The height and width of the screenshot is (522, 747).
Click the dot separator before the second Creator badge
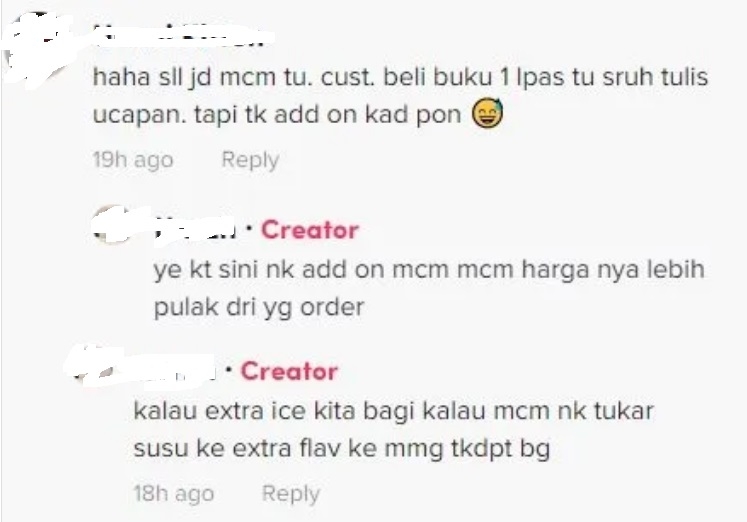tap(229, 369)
